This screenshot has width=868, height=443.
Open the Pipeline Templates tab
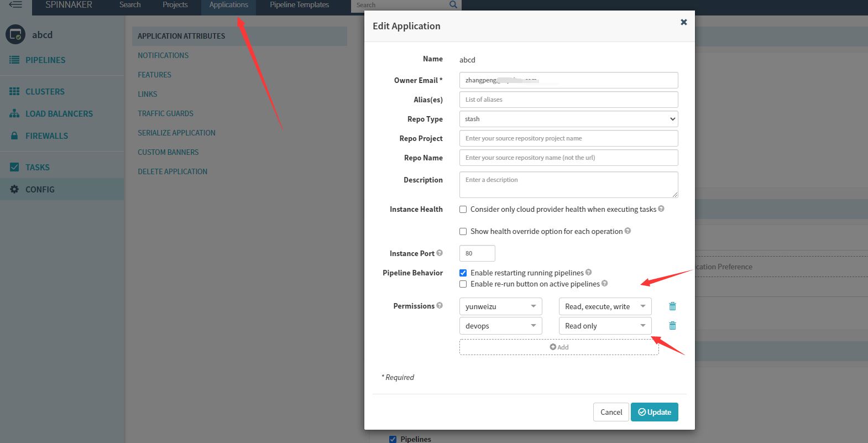(299, 5)
